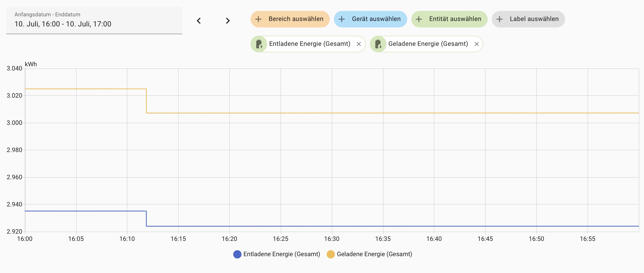The image size is (644, 273).
Task: Click plus icon on Label auswählen
Action: pos(500,19)
